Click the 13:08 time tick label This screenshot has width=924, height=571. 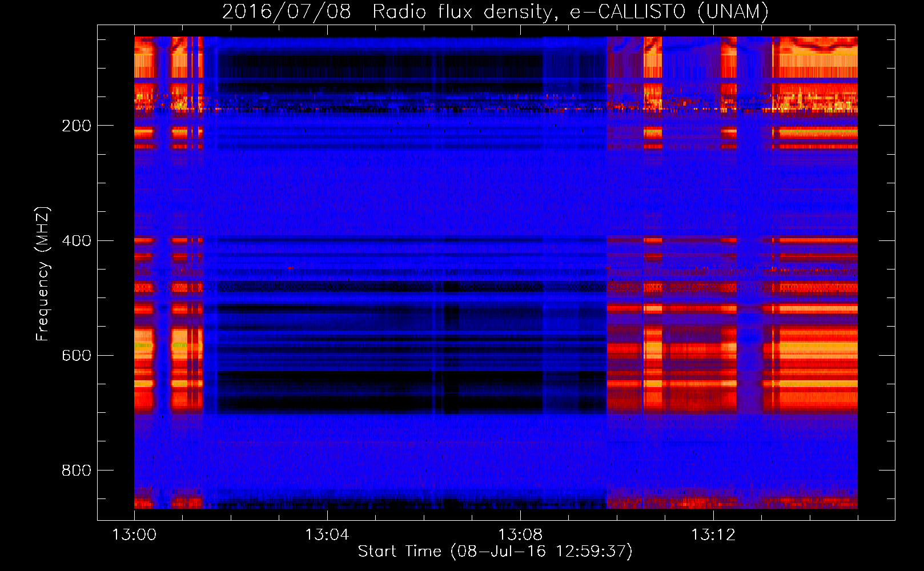tap(520, 534)
